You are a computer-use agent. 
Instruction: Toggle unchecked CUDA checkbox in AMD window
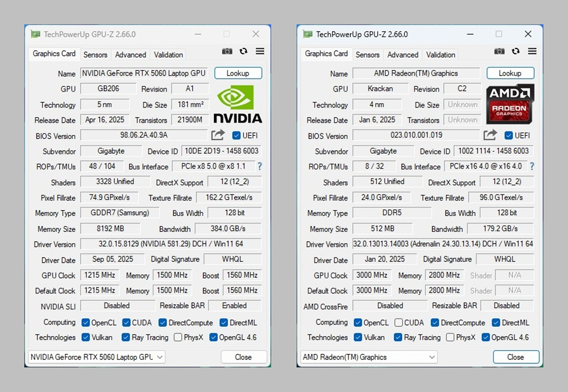tap(399, 322)
